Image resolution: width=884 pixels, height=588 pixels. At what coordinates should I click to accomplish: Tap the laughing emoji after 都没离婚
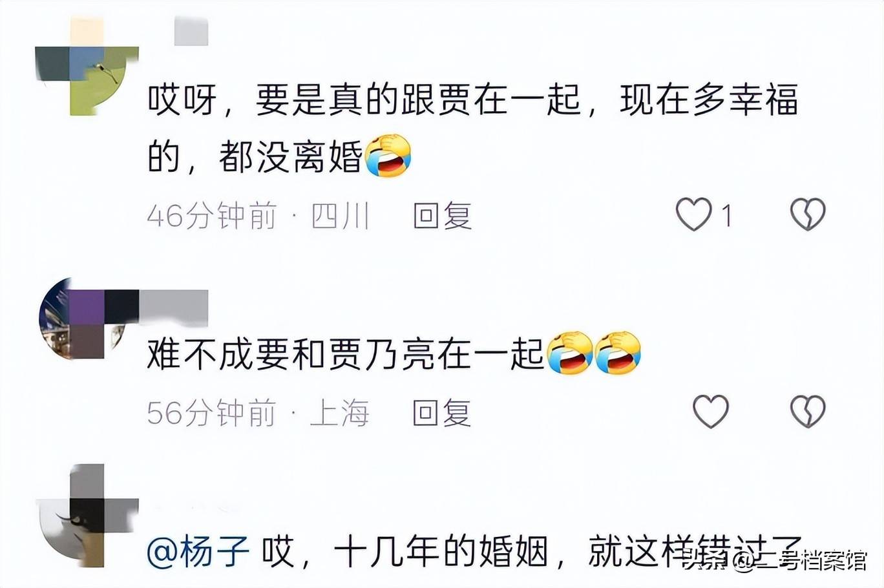[388, 156]
